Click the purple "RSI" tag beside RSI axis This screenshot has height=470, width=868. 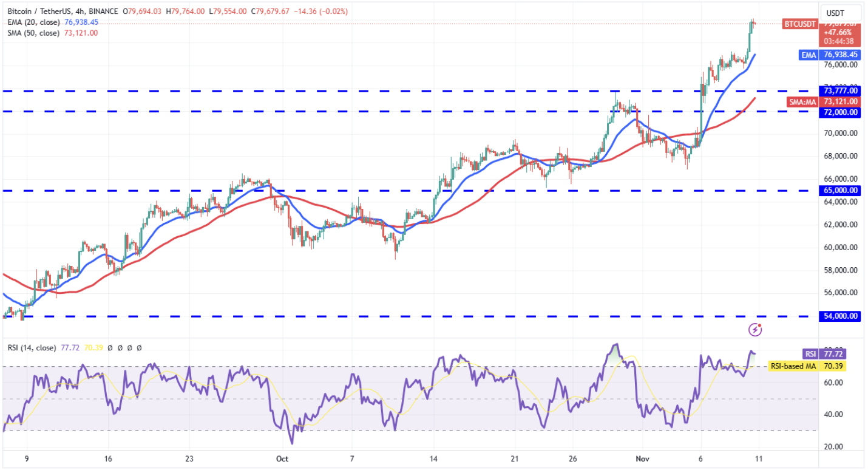(x=810, y=353)
